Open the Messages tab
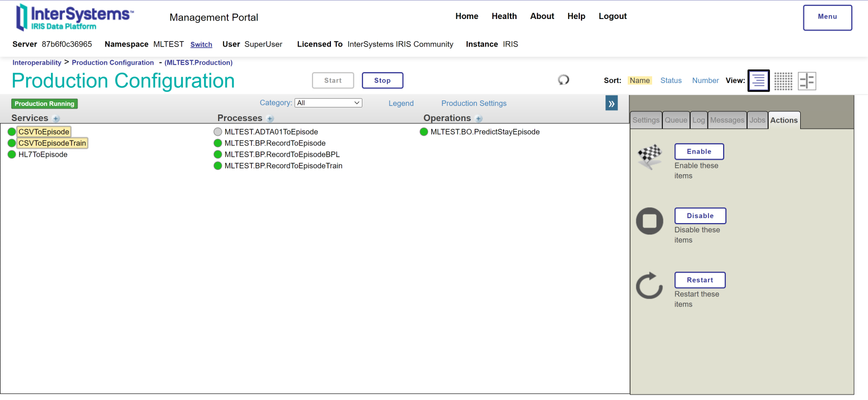 coord(727,120)
